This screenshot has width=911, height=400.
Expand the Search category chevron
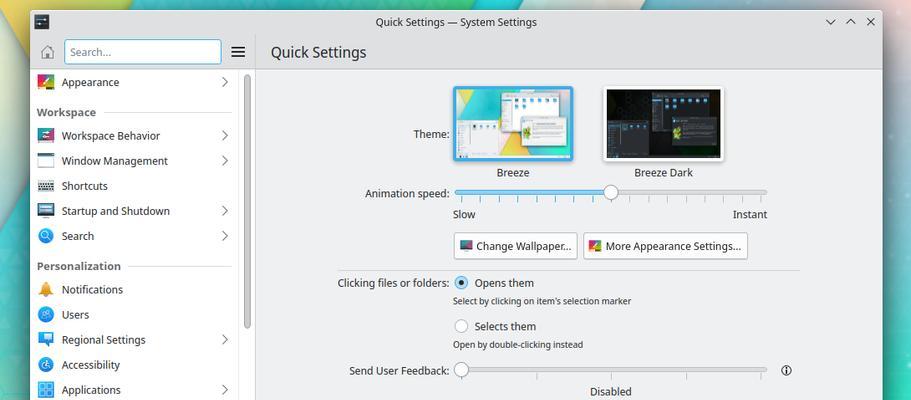pos(225,236)
